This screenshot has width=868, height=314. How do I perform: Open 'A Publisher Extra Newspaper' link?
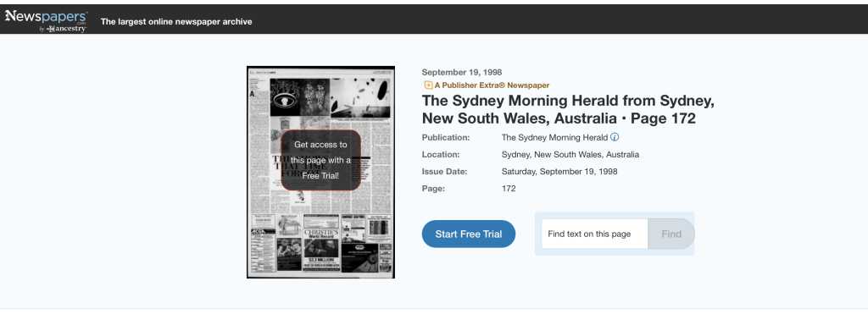click(492, 85)
